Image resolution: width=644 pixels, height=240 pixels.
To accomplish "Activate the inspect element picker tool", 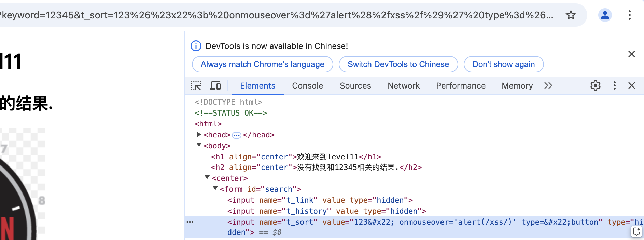I will (x=196, y=85).
